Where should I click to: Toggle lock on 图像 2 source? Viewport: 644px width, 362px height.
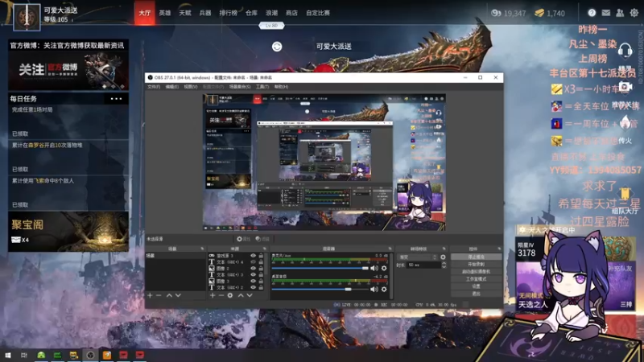pos(261,269)
